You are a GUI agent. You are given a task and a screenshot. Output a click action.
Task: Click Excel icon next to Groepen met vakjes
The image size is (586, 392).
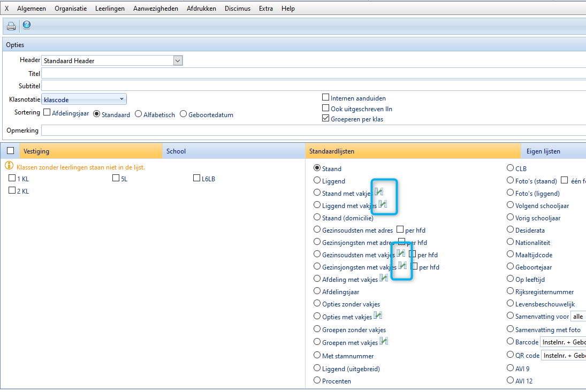pos(384,341)
